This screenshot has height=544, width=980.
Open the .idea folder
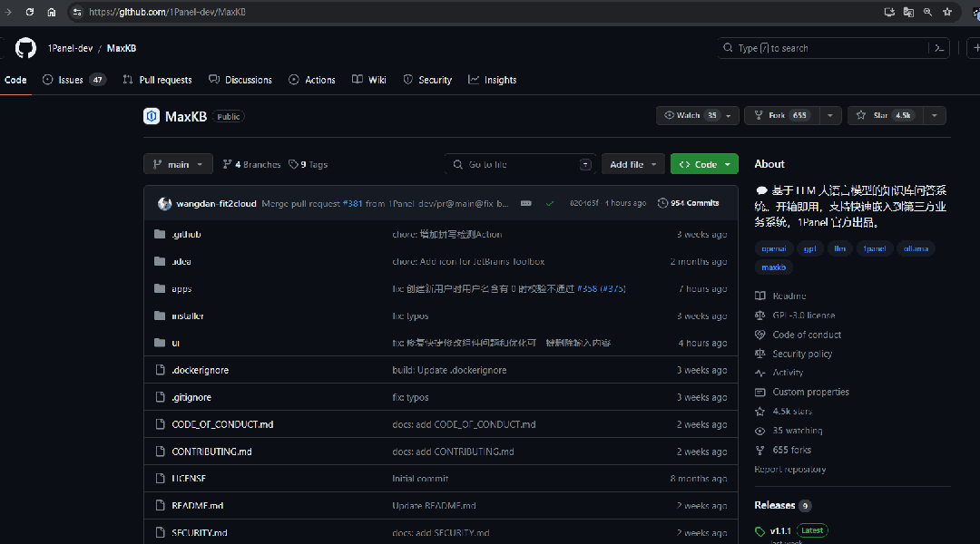[x=181, y=262]
